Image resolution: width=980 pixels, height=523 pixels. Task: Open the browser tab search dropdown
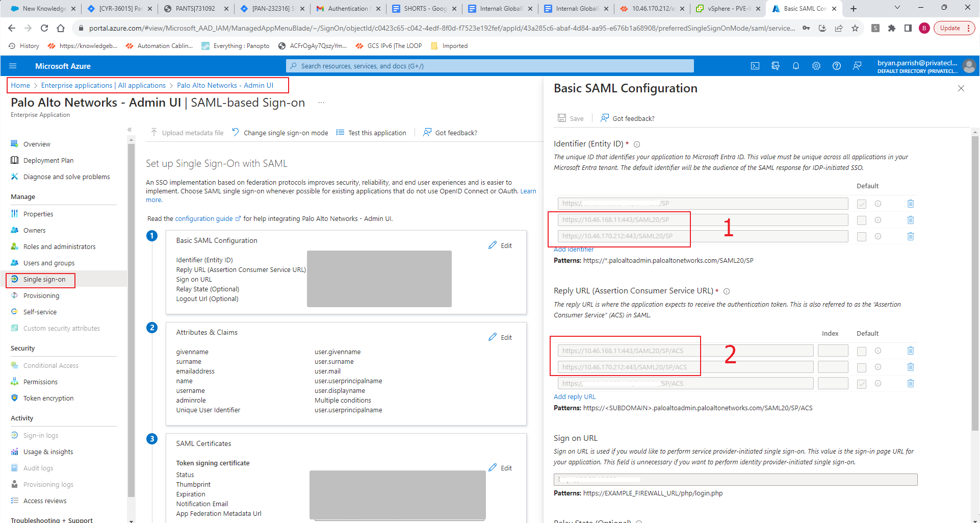tap(897, 8)
